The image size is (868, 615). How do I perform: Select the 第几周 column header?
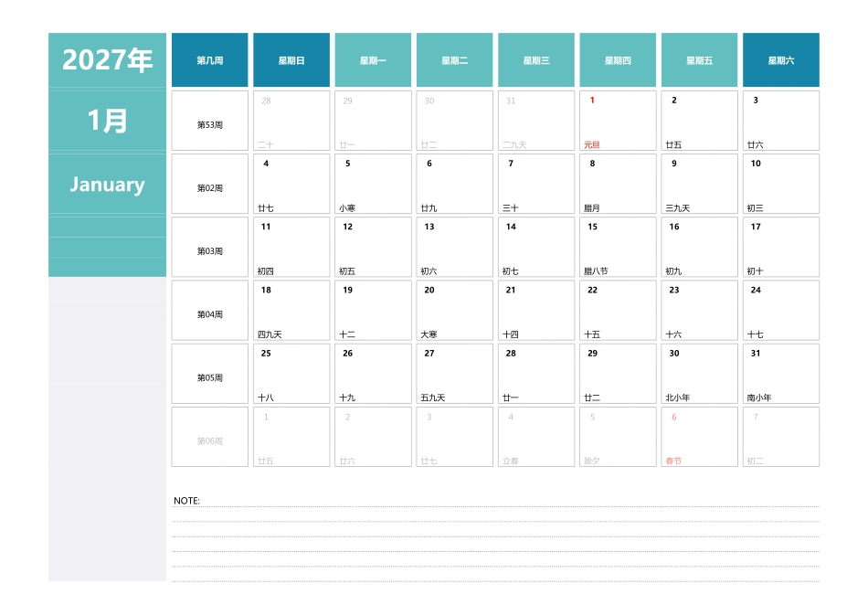coord(210,59)
